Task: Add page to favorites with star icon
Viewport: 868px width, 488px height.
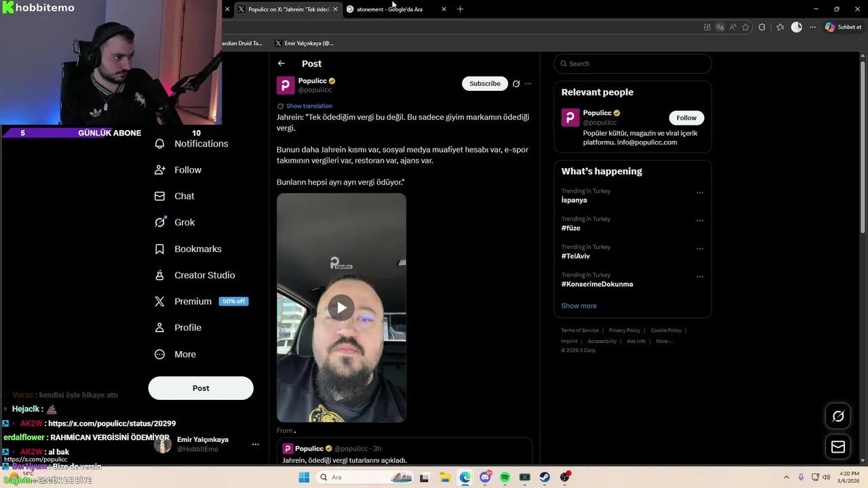Action: click(x=746, y=27)
